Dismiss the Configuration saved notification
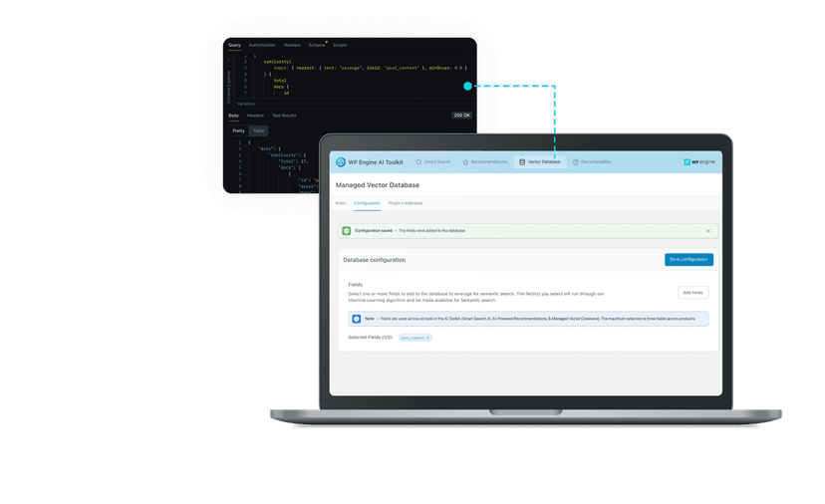Image resolution: width=825 pixels, height=504 pixels. point(708,231)
